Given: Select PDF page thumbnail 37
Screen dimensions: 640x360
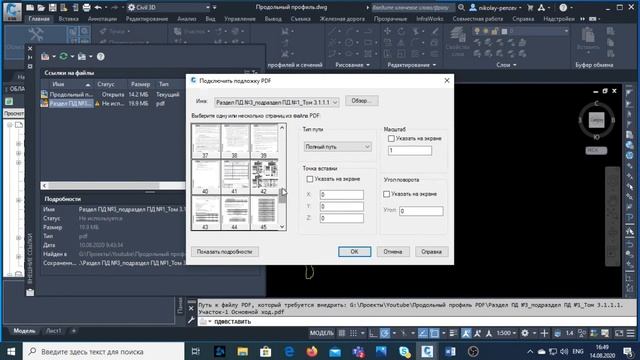Looking at the screenshot, I should (x=206, y=141).
